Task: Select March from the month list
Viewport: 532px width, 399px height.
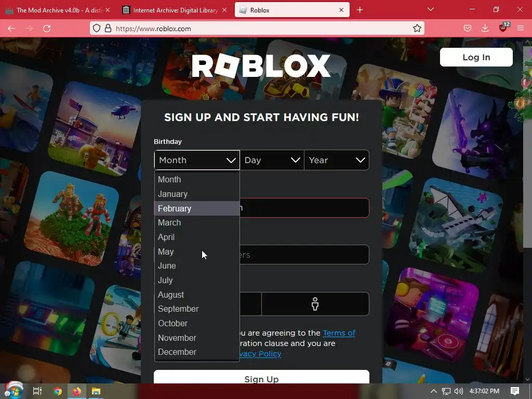Action: pyautogui.click(x=197, y=222)
